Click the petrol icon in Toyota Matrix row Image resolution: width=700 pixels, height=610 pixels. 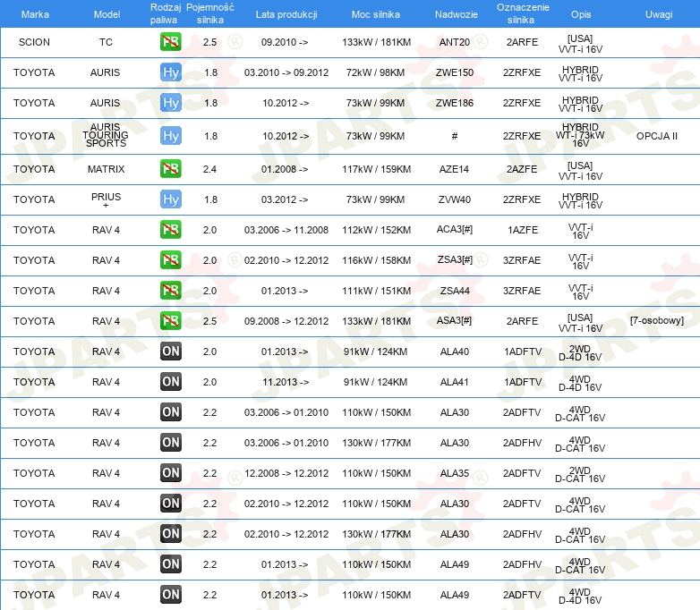point(170,169)
